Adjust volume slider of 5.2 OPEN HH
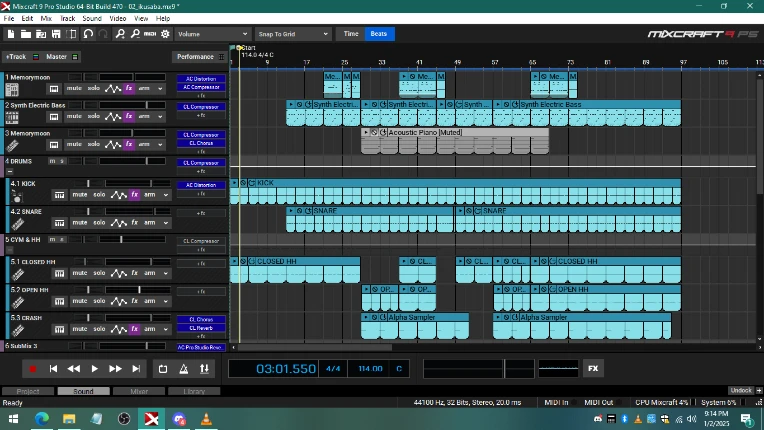 click(138, 290)
